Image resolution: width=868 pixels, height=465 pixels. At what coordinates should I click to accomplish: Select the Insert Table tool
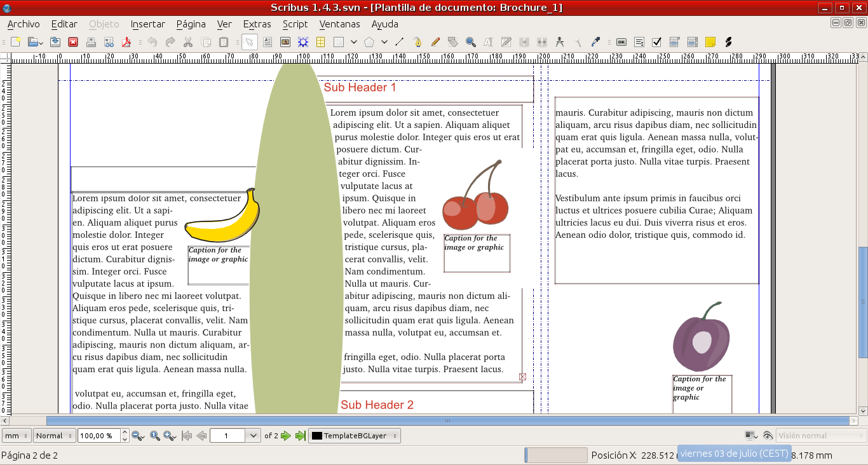321,42
